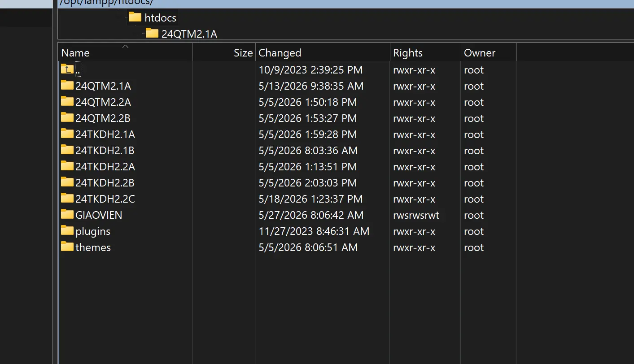Click the plugins folder name
The height and width of the screenshot is (364, 634).
[93, 231]
